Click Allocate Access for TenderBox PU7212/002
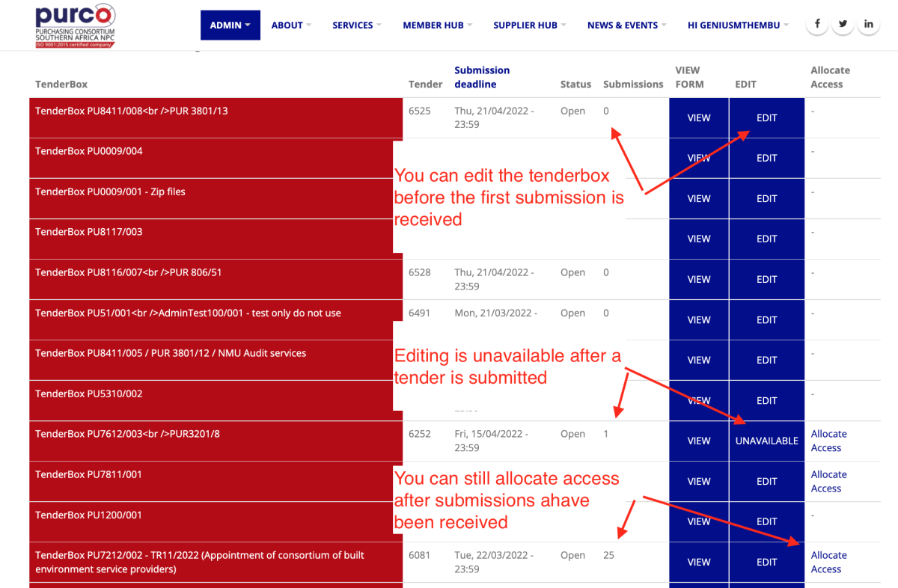This screenshot has width=898, height=588. click(828, 562)
